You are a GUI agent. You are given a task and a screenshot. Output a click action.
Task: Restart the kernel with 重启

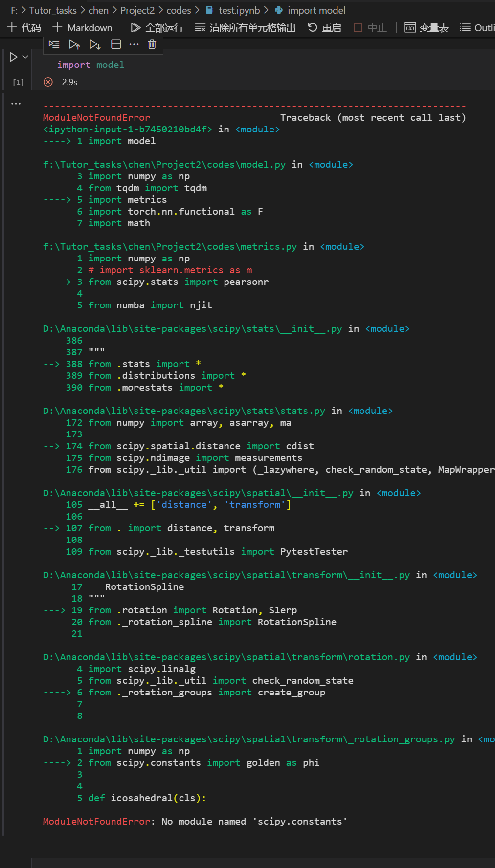point(325,28)
